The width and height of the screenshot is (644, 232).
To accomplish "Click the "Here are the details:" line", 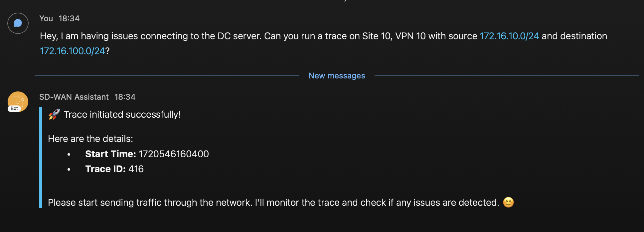I will click(x=90, y=139).
